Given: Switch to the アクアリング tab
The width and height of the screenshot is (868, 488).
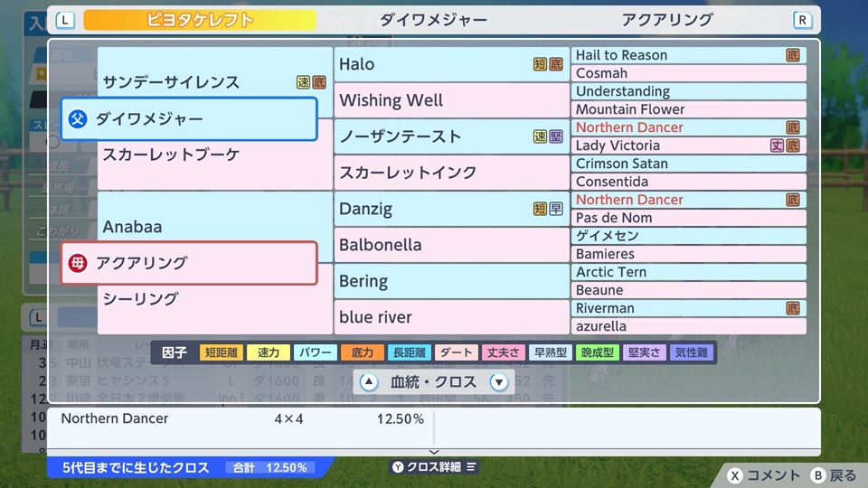Looking at the screenshot, I should tap(667, 21).
